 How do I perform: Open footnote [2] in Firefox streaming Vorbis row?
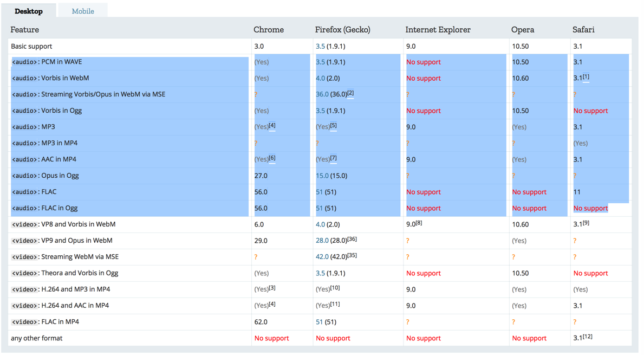[x=350, y=93]
